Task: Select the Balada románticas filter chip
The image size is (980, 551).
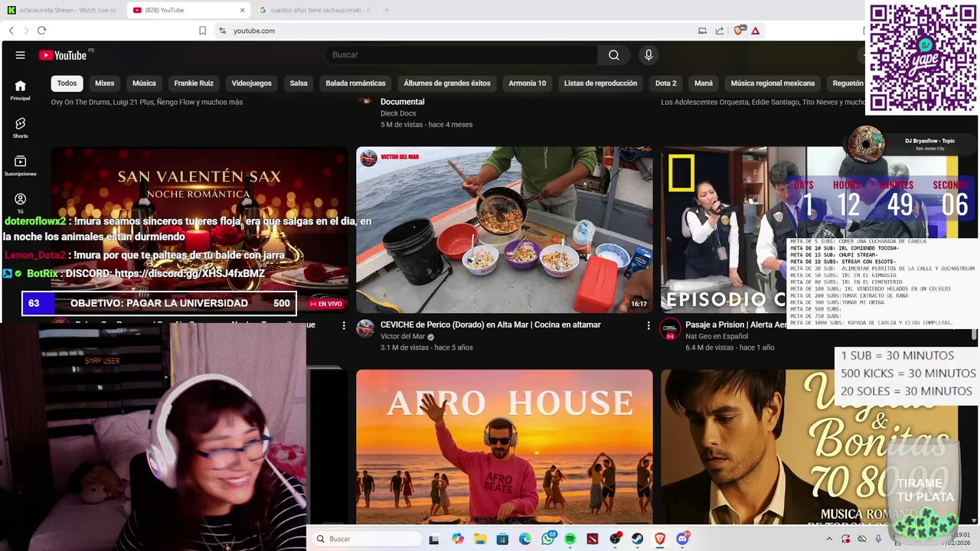Action: pos(355,83)
